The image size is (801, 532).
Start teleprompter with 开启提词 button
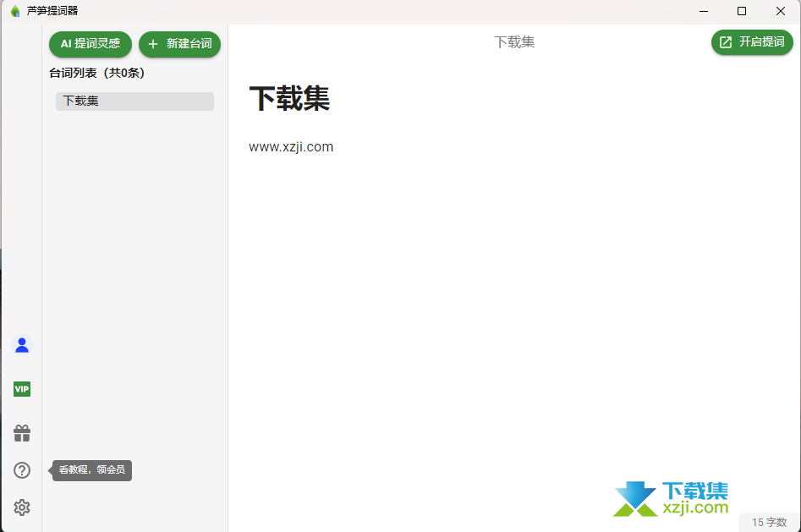752,42
